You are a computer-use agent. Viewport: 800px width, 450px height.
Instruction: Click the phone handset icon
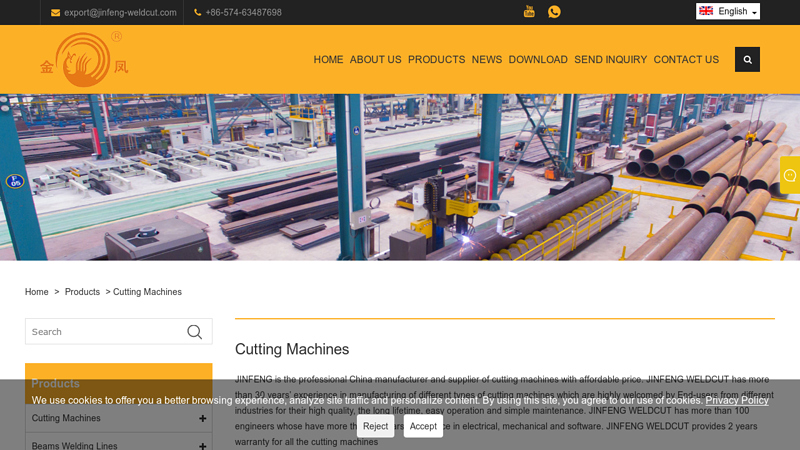click(197, 13)
